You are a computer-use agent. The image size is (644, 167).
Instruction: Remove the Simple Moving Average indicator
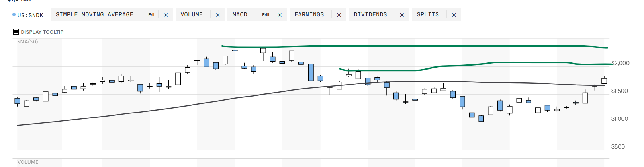166,15
